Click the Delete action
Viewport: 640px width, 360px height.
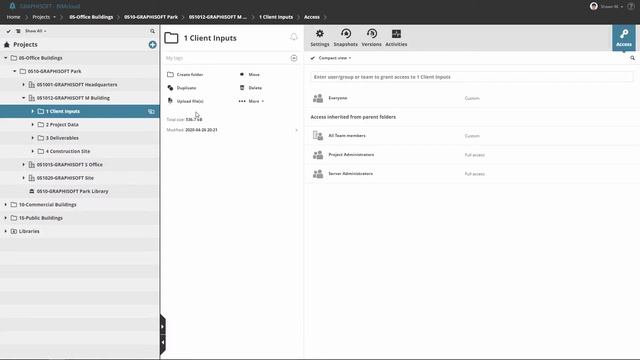(251, 88)
